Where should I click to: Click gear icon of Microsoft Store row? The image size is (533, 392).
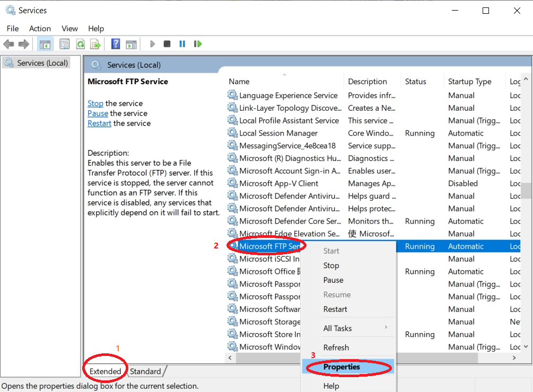click(x=232, y=334)
